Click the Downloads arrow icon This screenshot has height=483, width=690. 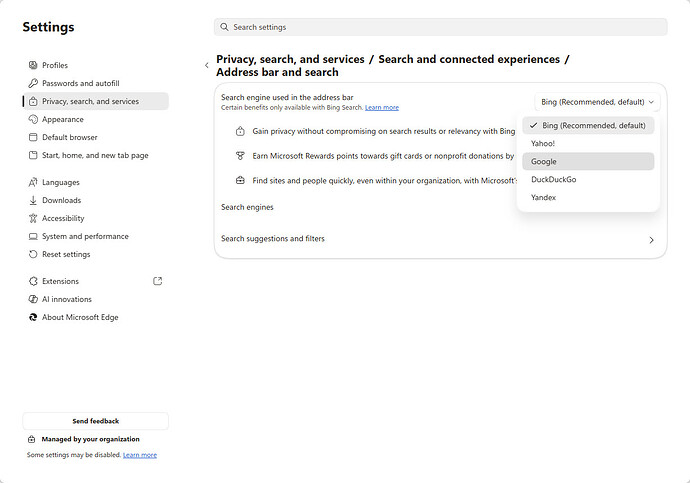[33, 200]
